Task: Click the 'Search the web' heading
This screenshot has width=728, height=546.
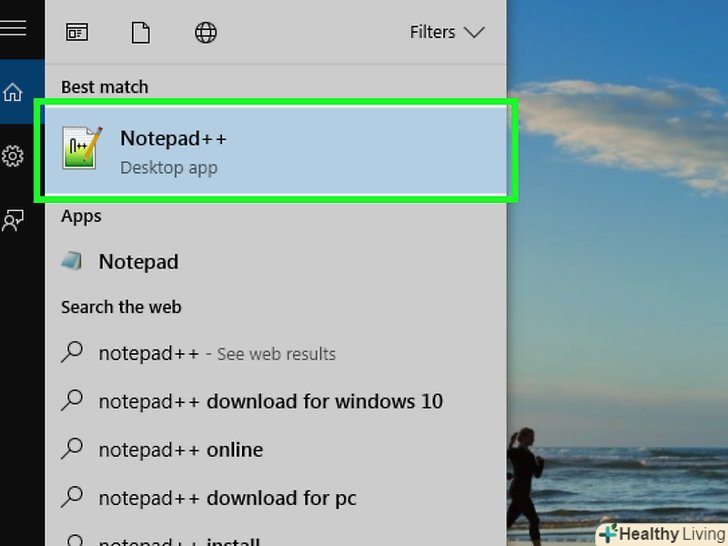Action: coord(121,307)
